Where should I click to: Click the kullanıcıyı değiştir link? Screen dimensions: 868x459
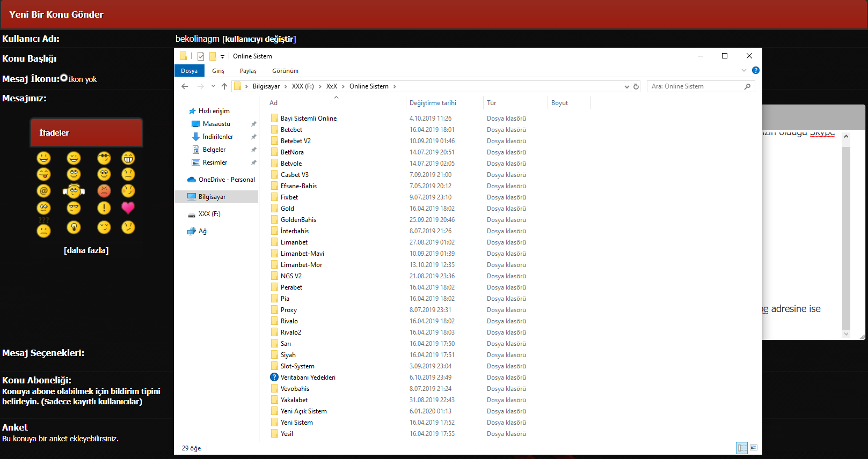pos(259,39)
